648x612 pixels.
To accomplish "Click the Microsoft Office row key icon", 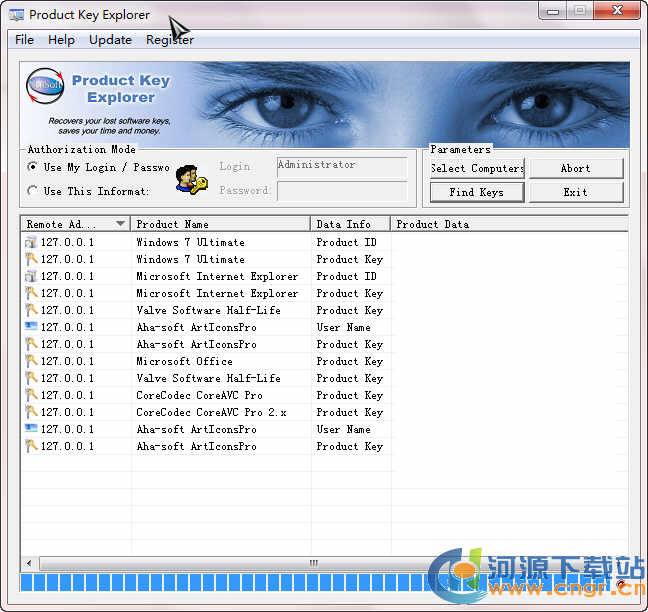I will pos(30,361).
